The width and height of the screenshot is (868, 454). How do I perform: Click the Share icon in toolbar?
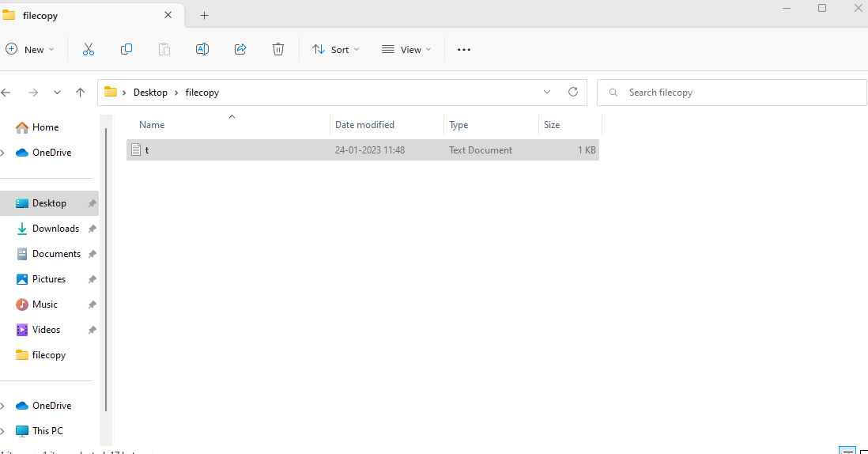tap(240, 49)
